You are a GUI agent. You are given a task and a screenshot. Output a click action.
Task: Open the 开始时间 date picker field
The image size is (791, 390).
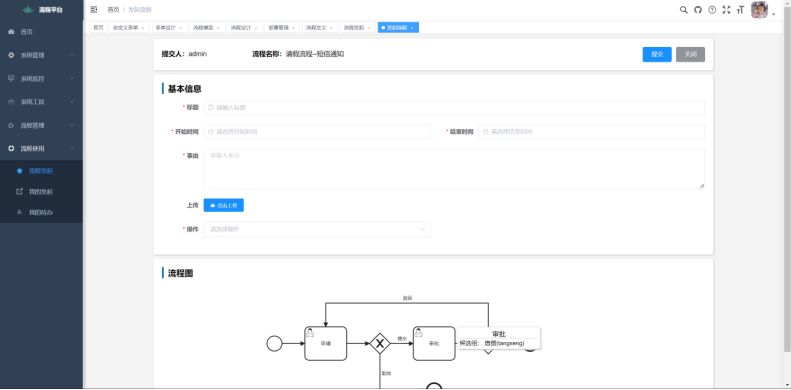317,132
